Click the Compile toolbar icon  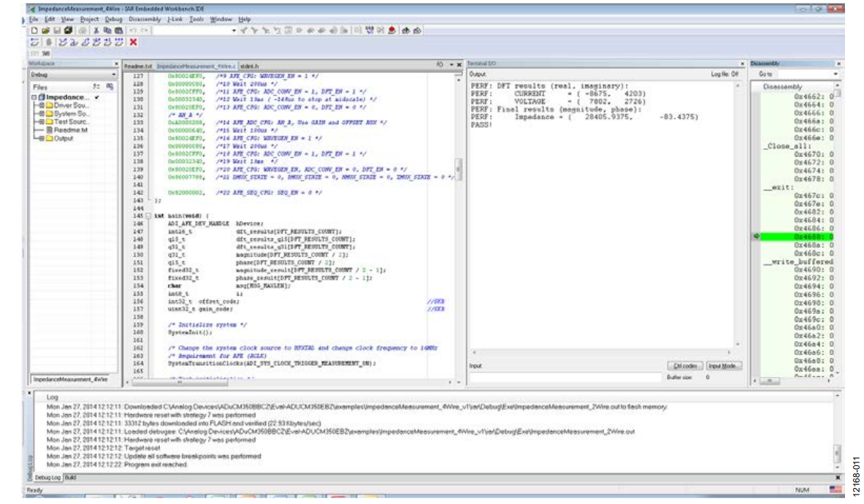coord(358,31)
